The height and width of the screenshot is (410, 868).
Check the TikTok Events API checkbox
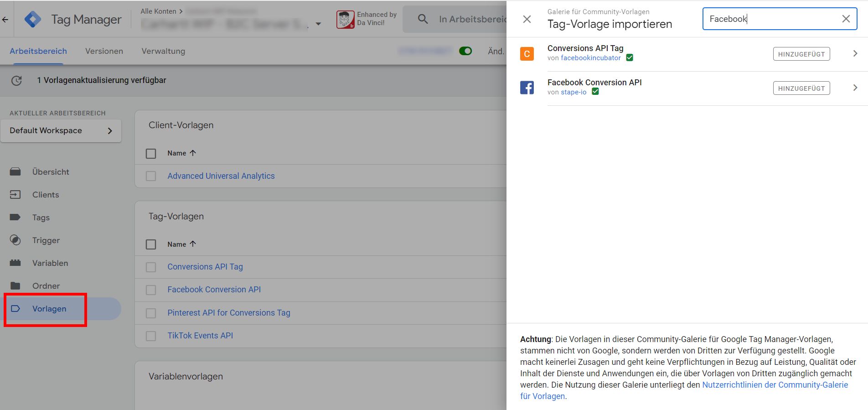tap(151, 336)
